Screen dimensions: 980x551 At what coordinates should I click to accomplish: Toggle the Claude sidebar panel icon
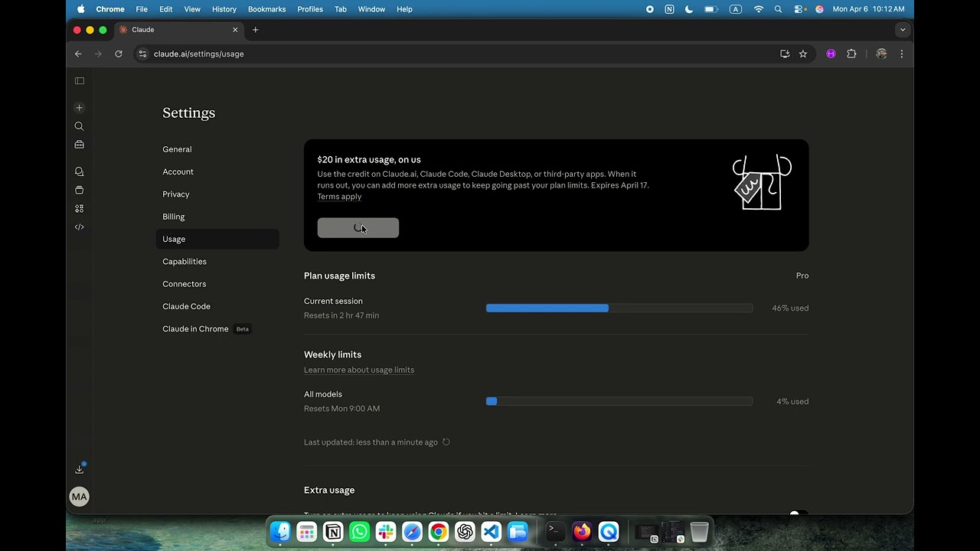80,81
